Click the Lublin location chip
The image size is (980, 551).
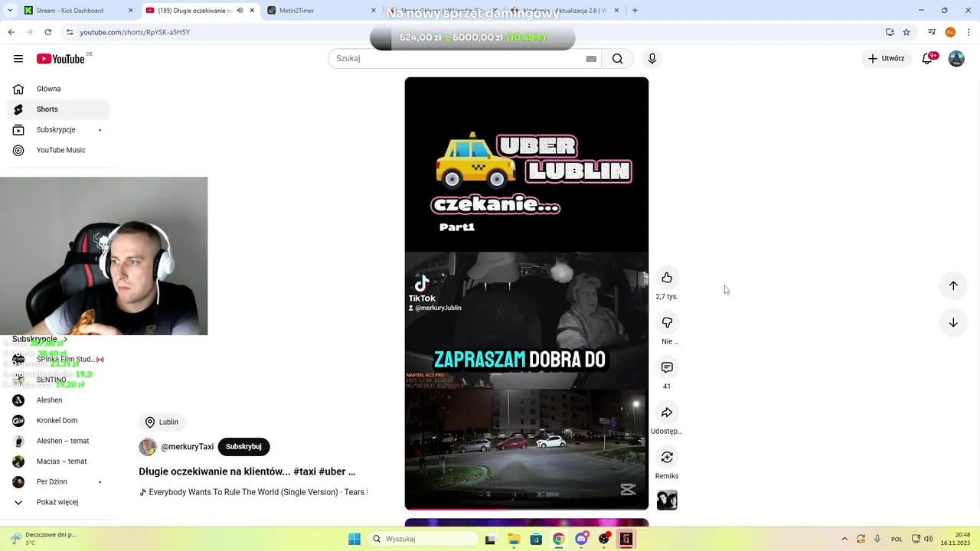[162, 422]
